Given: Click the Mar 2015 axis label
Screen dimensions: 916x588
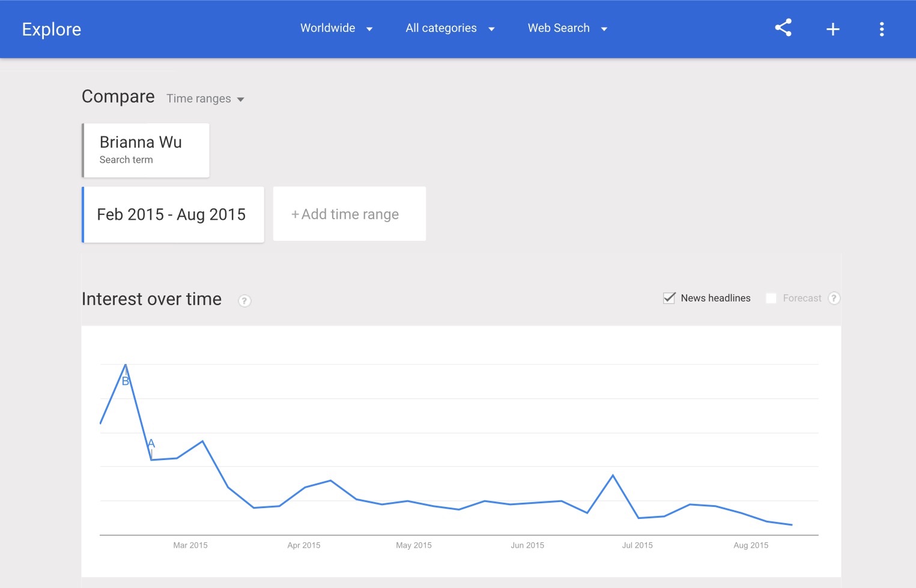Looking at the screenshot, I should 190,545.
